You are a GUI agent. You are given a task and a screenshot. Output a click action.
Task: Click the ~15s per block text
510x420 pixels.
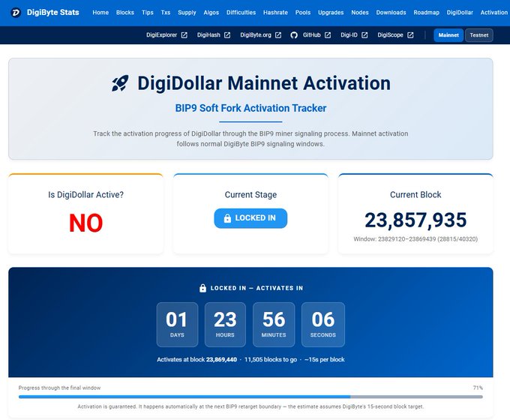click(325, 359)
